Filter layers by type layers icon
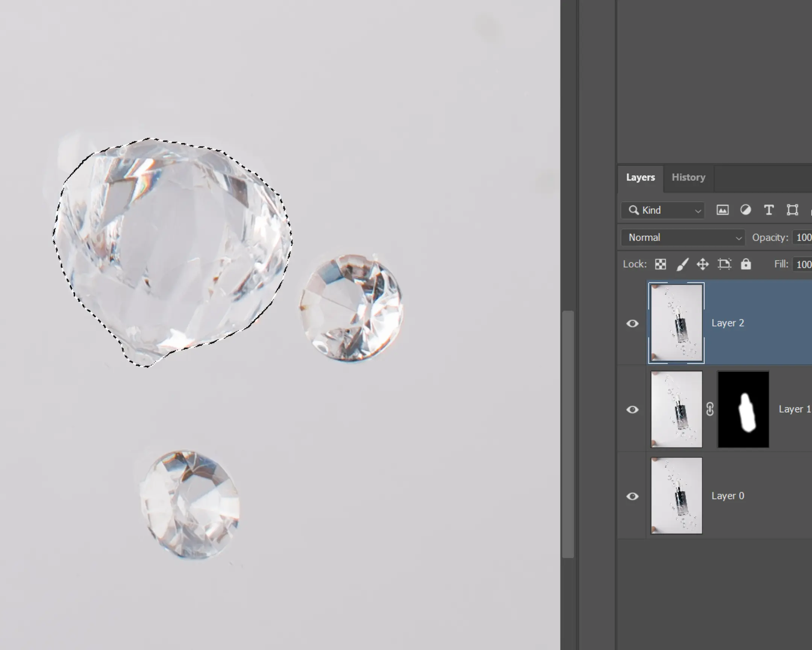Viewport: 812px width, 650px height. pyautogui.click(x=769, y=210)
